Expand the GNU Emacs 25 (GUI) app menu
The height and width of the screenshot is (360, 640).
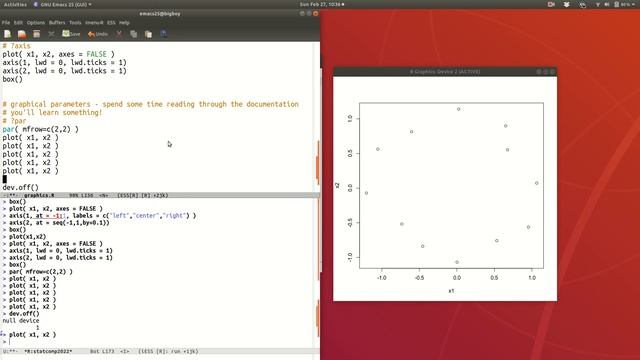click(62, 4)
